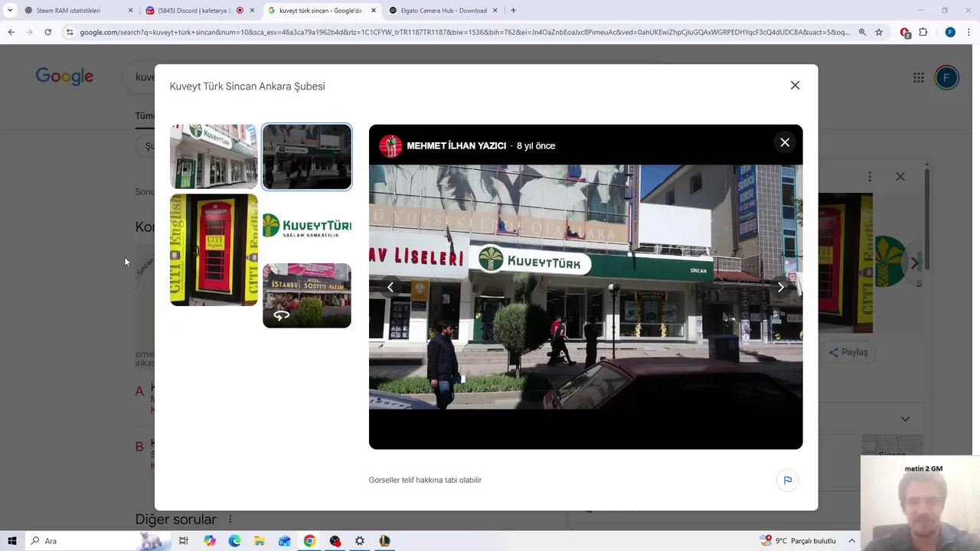The height and width of the screenshot is (551, 980).
Task: Open League of Legends taskbar icon
Action: 384,541
